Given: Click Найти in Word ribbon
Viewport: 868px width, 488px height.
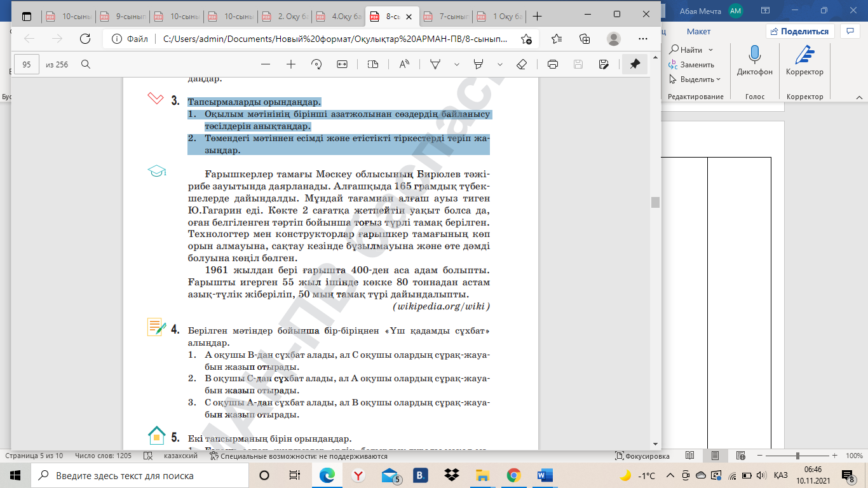Looking at the screenshot, I should tap(685, 50).
